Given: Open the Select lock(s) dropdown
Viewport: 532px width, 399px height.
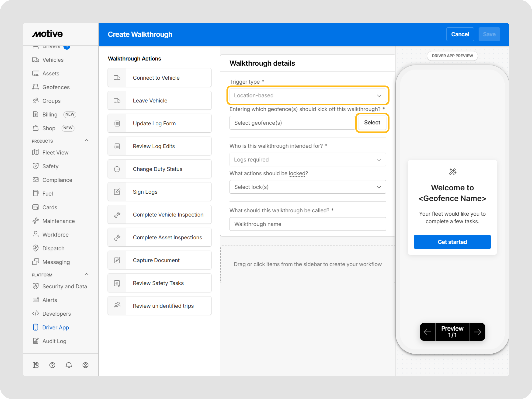Looking at the screenshot, I should click(x=307, y=187).
